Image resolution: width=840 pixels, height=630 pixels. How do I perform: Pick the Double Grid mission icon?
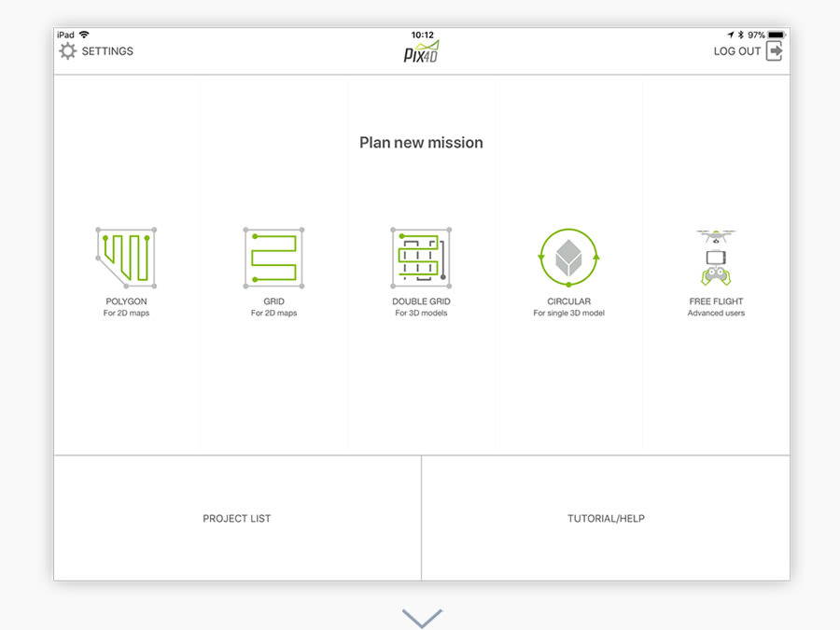(421, 258)
